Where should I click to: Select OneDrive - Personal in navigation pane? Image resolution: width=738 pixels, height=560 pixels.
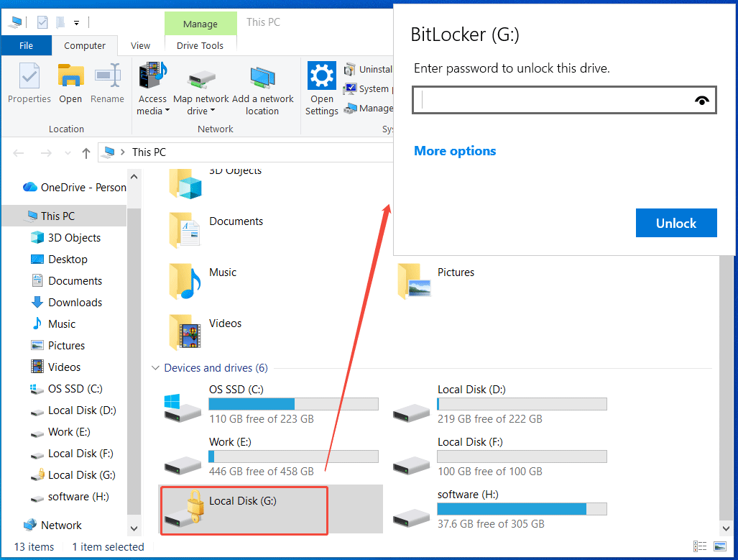[75, 188]
